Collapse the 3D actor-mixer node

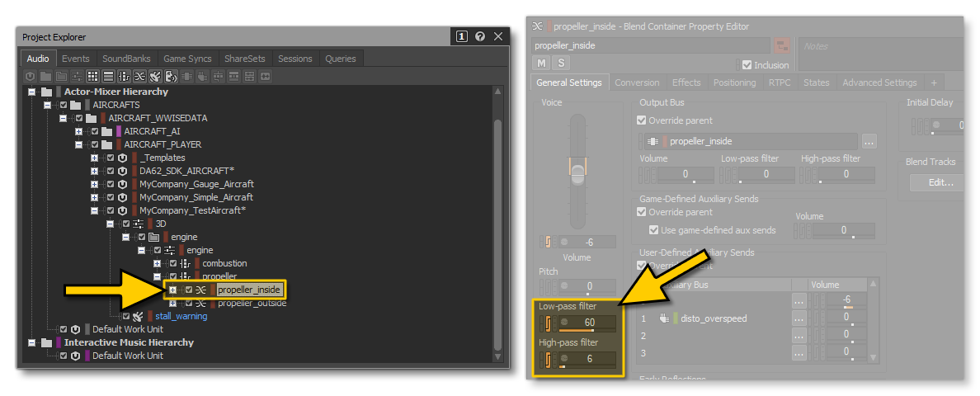point(110,224)
